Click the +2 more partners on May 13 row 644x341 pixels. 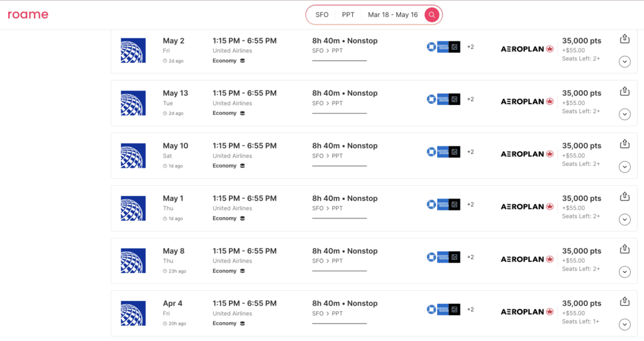[470, 99]
